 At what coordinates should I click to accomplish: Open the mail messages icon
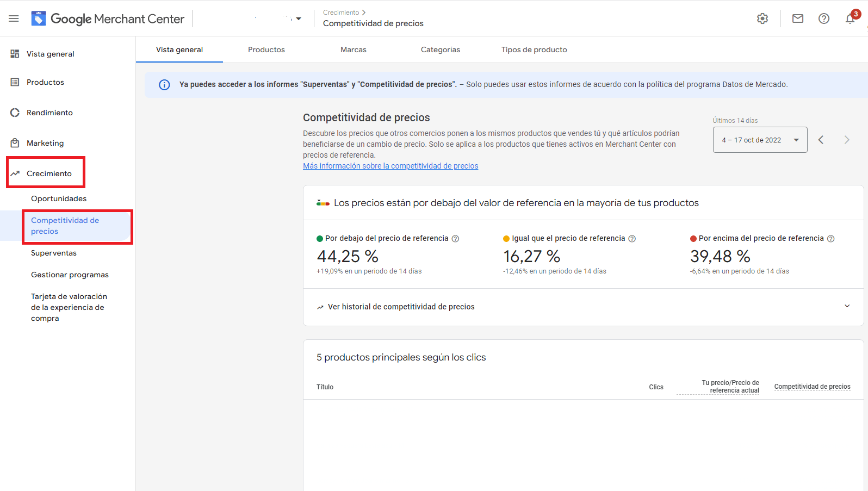coord(797,18)
